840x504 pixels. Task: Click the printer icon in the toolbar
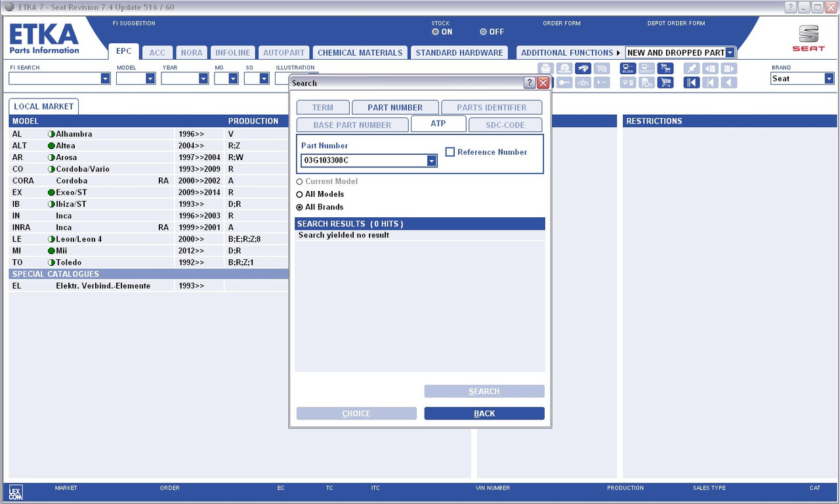click(x=545, y=68)
